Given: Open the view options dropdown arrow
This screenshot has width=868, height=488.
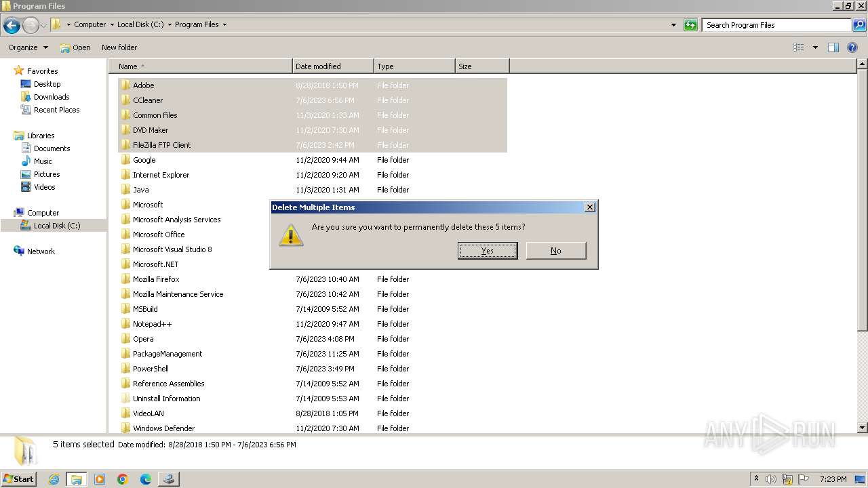Looking at the screenshot, I should point(815,47).
